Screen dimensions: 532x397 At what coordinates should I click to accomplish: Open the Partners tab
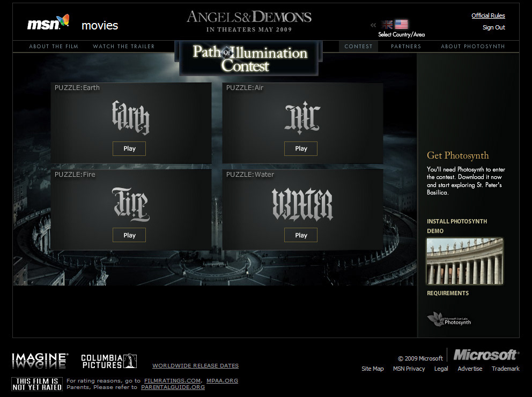[x=406, y=47]
